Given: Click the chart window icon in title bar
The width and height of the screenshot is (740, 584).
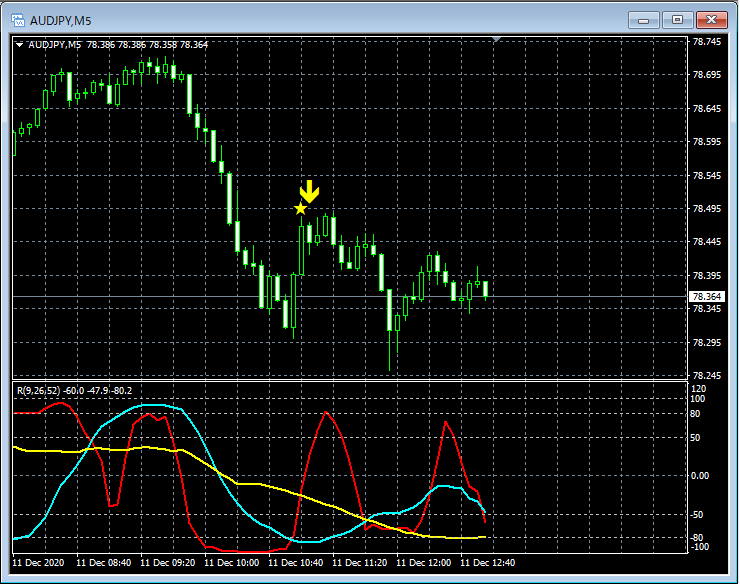Looking at the screenshot, I should [x=16, y=20].
